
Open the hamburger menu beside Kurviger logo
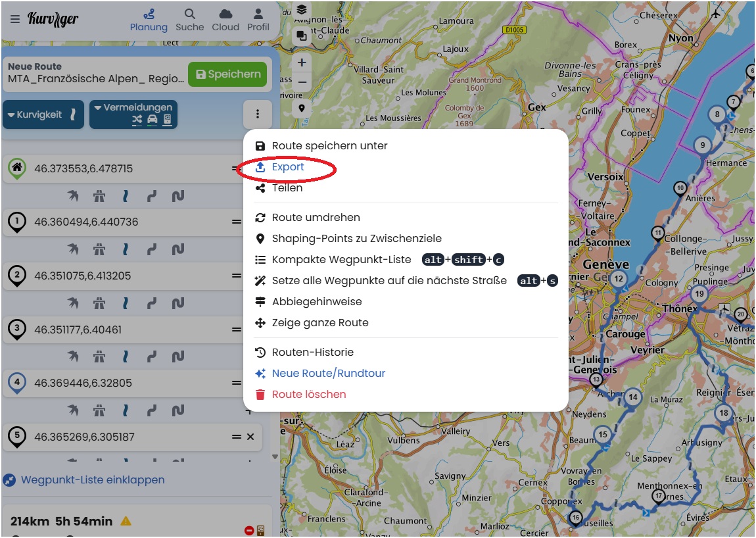point(15,19)
